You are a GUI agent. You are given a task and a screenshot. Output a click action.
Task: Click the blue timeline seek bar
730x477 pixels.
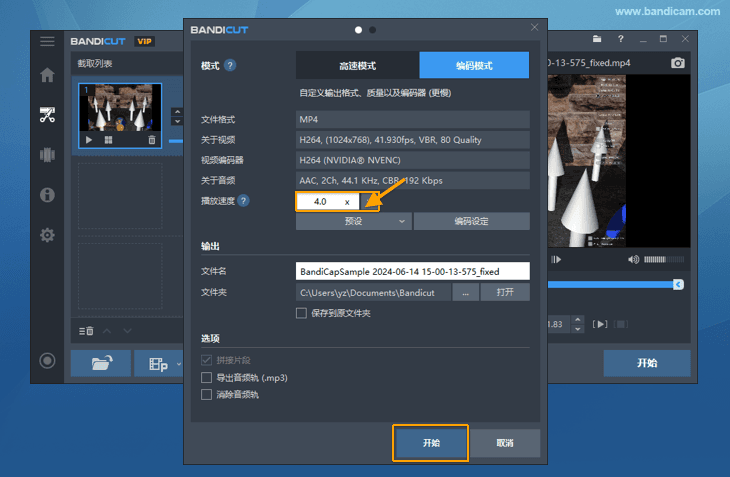(610, 284)
